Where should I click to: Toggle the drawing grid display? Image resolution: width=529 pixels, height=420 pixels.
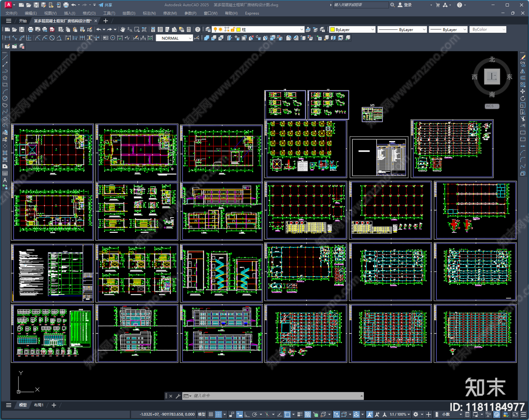pyautogui.click(x=211, y=414)
